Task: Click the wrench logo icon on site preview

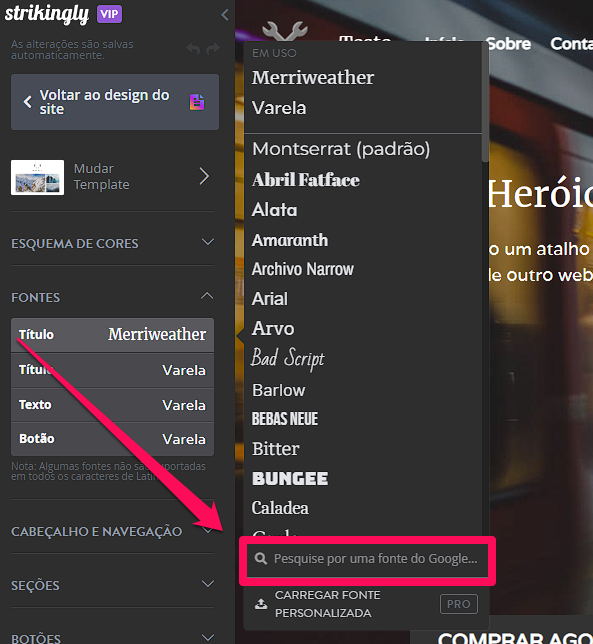Action: (x=285, y=31)
